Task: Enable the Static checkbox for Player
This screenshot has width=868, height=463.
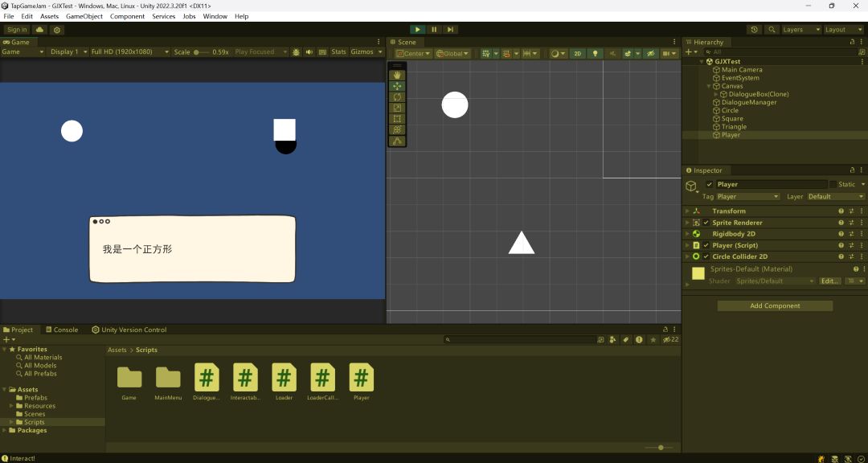Action: pos(833,184)
